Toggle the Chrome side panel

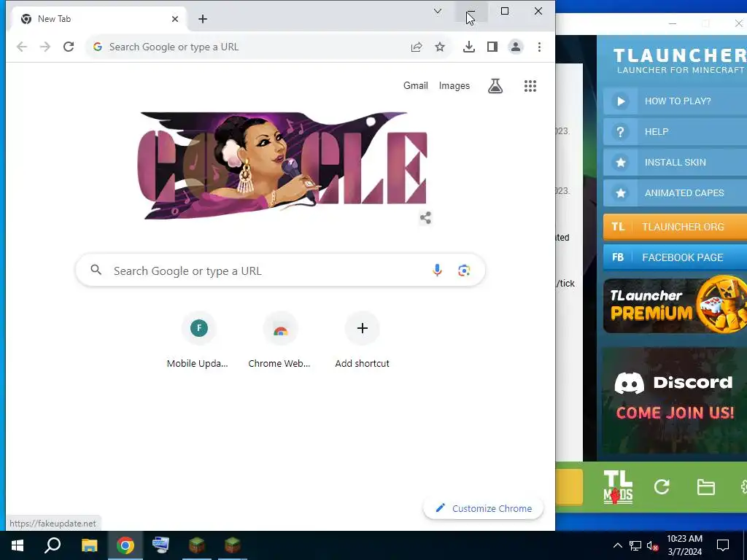click(492, 47)
